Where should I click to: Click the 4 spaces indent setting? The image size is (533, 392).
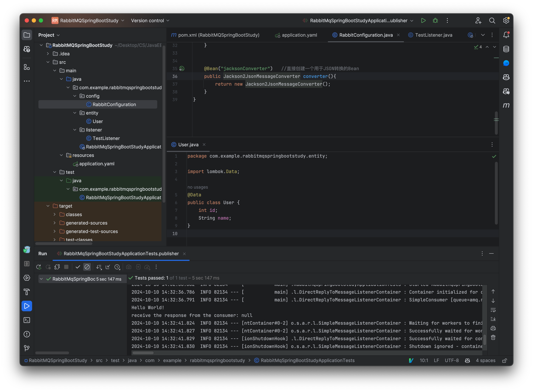click(x=486, y=360)
